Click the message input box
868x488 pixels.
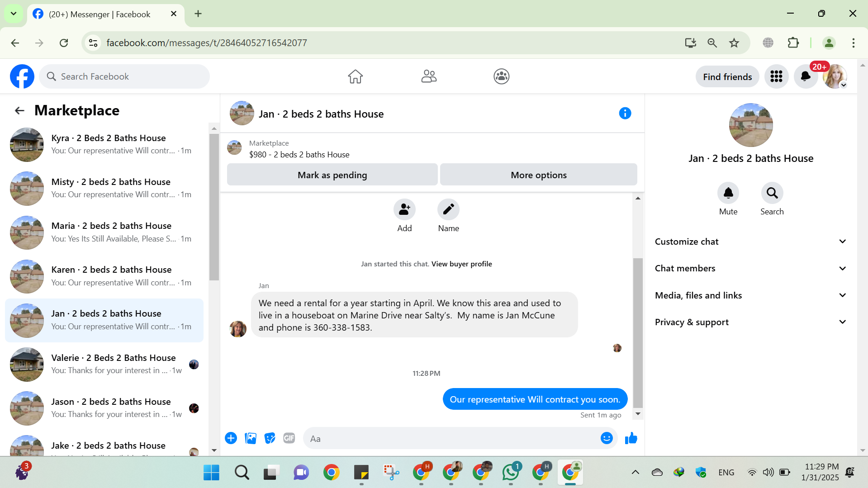(452, 438)
